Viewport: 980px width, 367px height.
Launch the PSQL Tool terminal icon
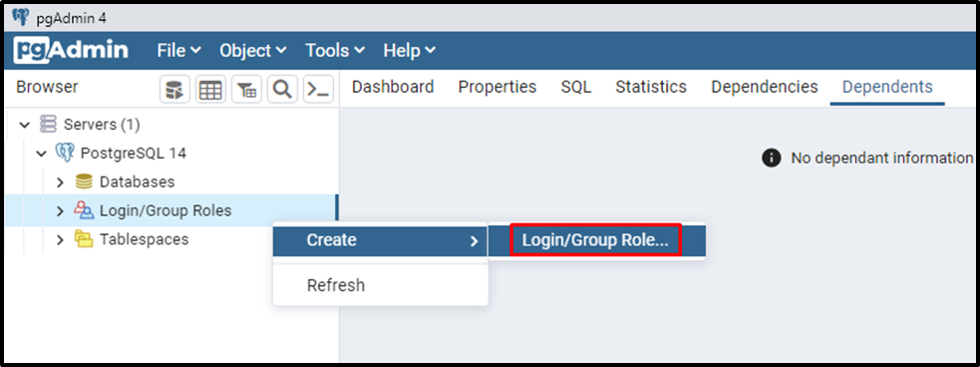pyautogui.click(x=318, y=90)
